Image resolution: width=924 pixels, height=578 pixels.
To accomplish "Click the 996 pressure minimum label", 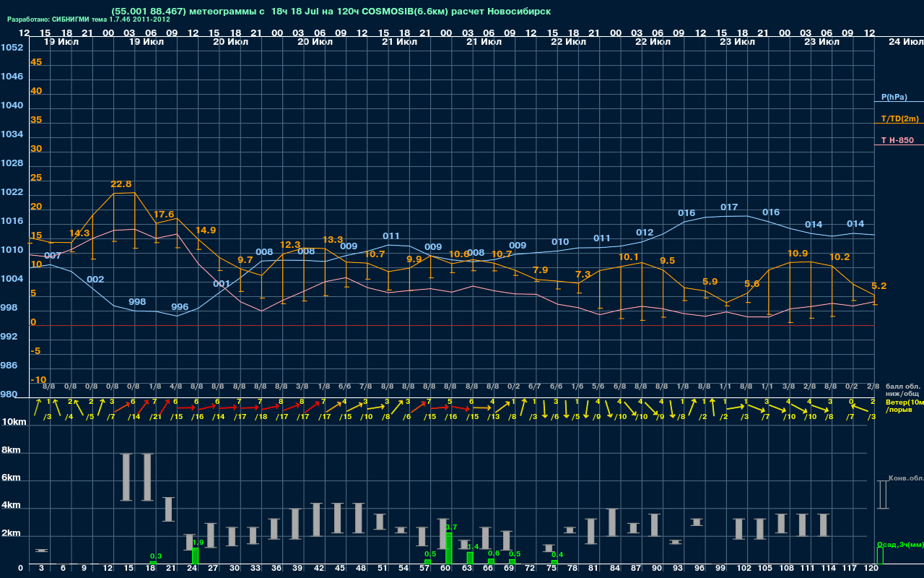I will coord(180,307).
